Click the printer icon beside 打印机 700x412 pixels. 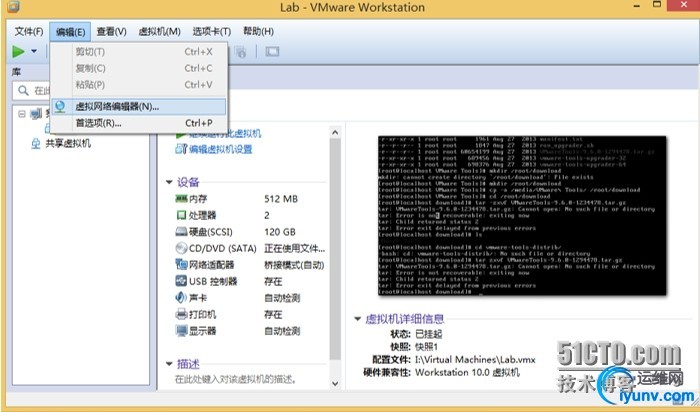click(x=181, y=314)
